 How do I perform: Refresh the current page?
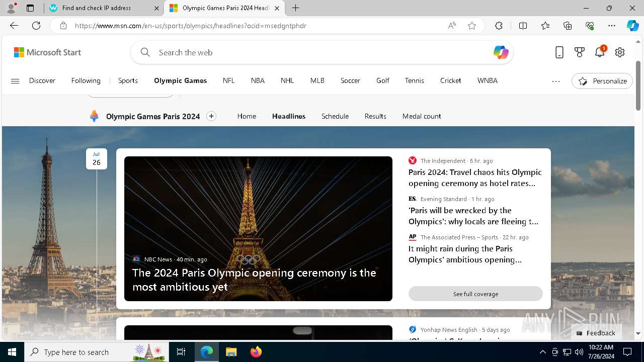tap(36, 26)
